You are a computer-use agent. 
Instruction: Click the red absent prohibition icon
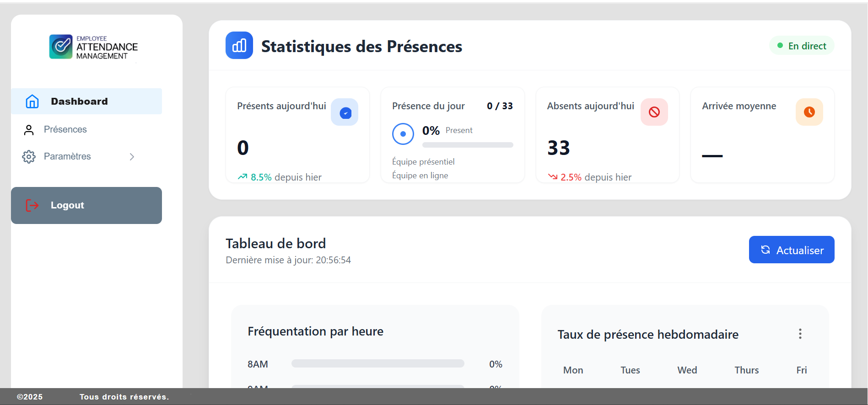[x=654, y=112]
